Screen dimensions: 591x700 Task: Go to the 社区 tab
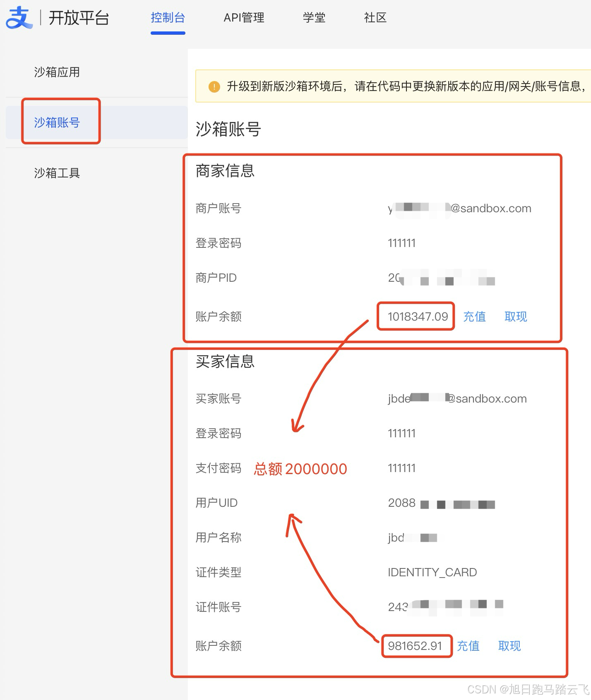pyautogui.click(x=375, y=18)
